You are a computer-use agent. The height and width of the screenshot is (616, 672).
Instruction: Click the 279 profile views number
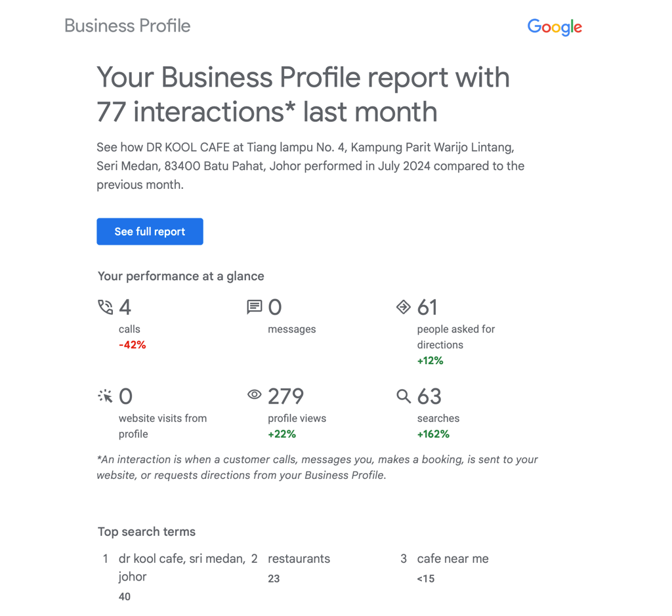point(286,396)
